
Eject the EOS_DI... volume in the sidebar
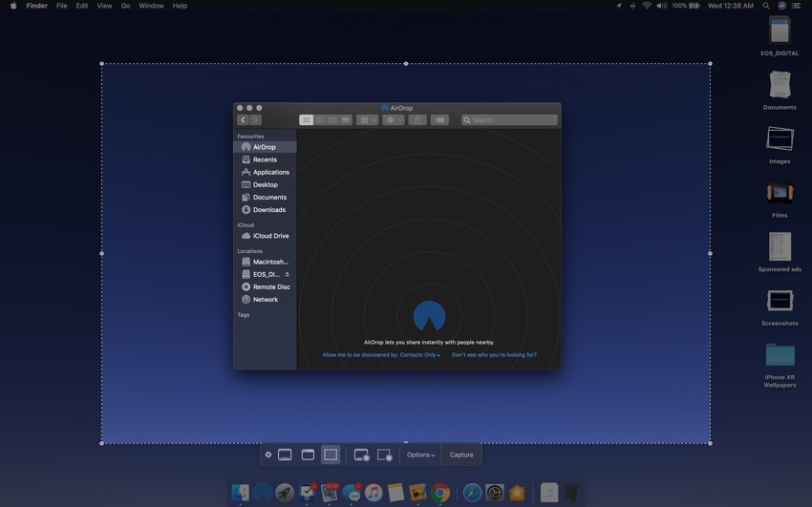coord(287,274)
